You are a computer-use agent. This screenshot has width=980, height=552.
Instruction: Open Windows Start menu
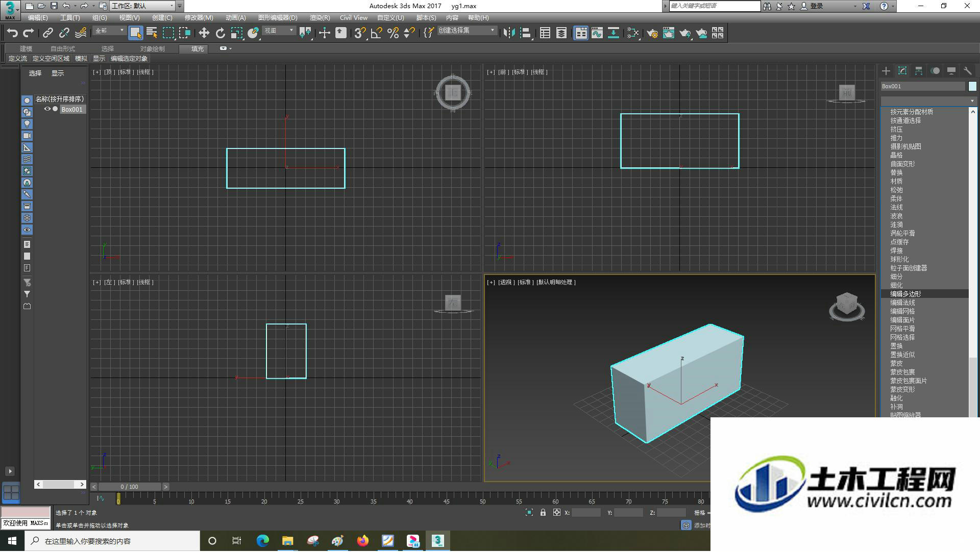pos(12,541)
